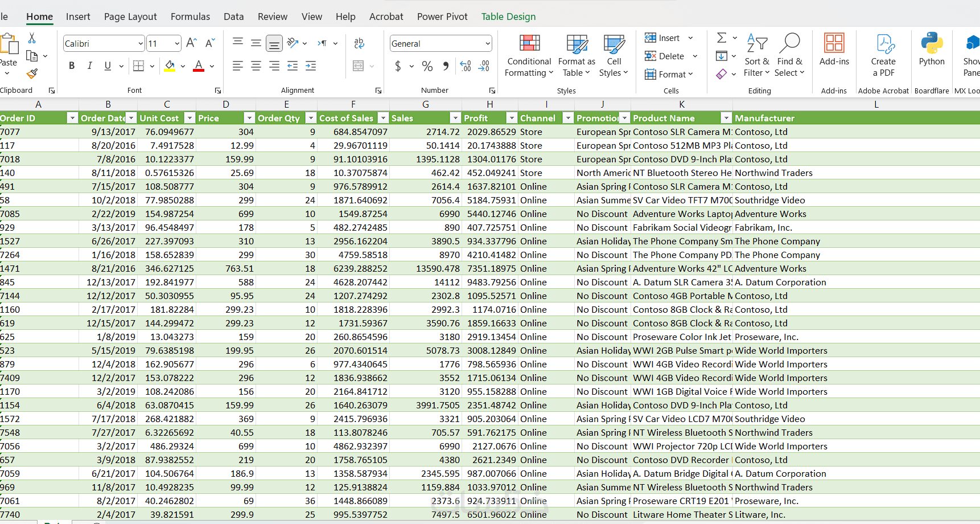Open font name Calibri dropdown
This screenshot has width=980, height=524.
click(141, 43)
